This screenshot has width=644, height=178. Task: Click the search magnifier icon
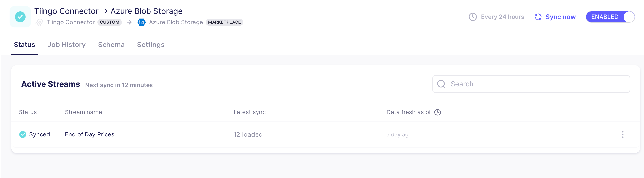point(441,84)
